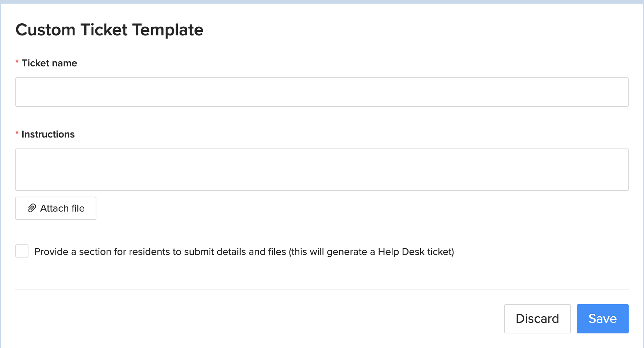Click the paperclip icon on Attach file

point(32,208)
